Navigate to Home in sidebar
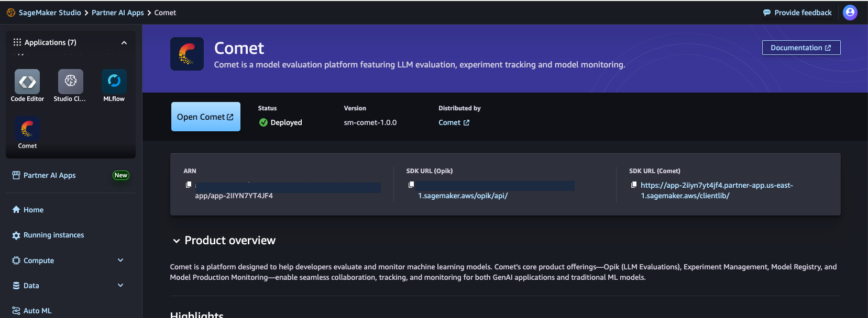 point(34,210)
